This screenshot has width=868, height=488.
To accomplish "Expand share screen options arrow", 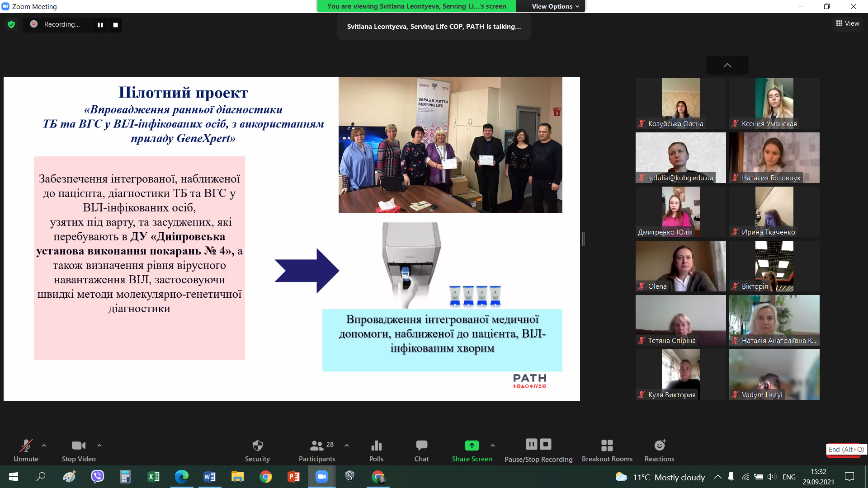I will click(x=493, y=446).
